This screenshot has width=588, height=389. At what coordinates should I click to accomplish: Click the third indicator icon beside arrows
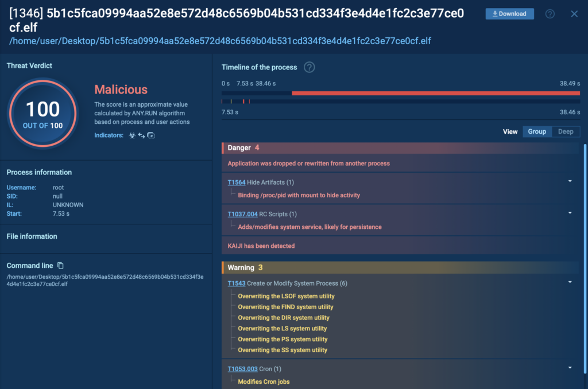[x=151, y=136]
